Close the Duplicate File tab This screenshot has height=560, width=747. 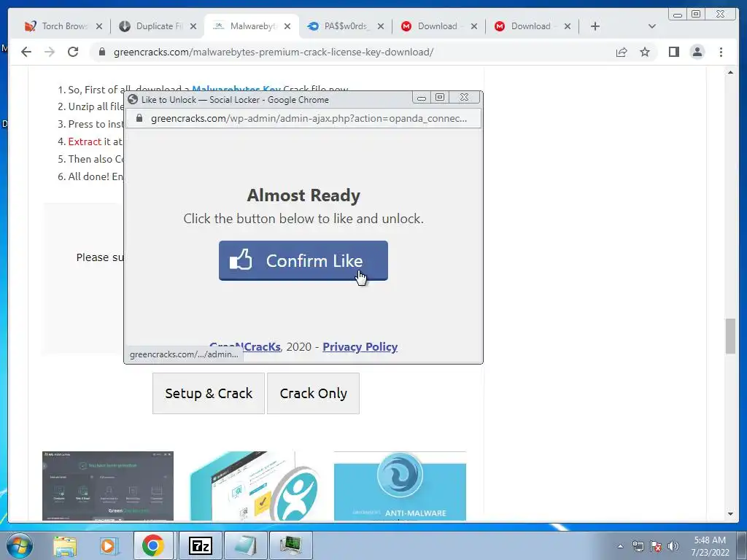tap(193, 26)
